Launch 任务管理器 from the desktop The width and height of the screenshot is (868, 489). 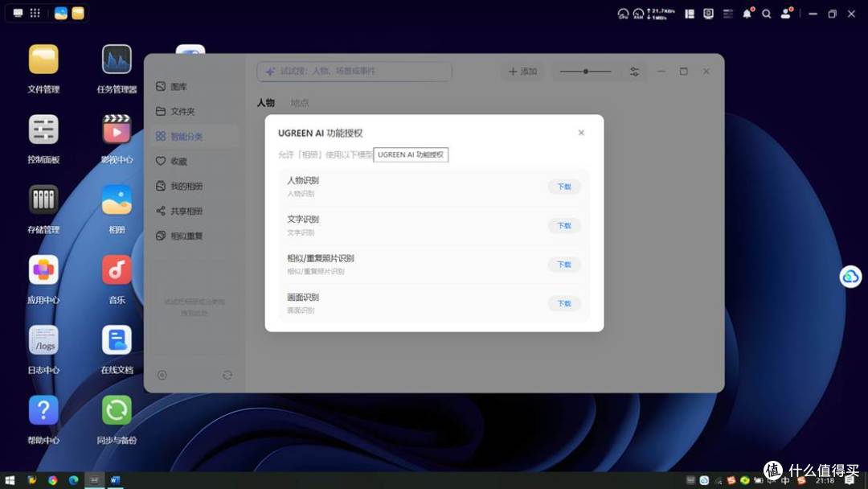click(117, 60)
